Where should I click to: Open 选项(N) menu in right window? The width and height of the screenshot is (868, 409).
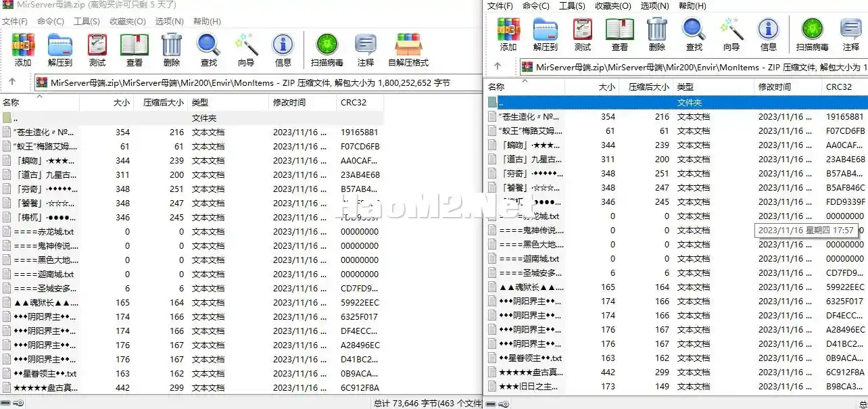pos(654,5)
